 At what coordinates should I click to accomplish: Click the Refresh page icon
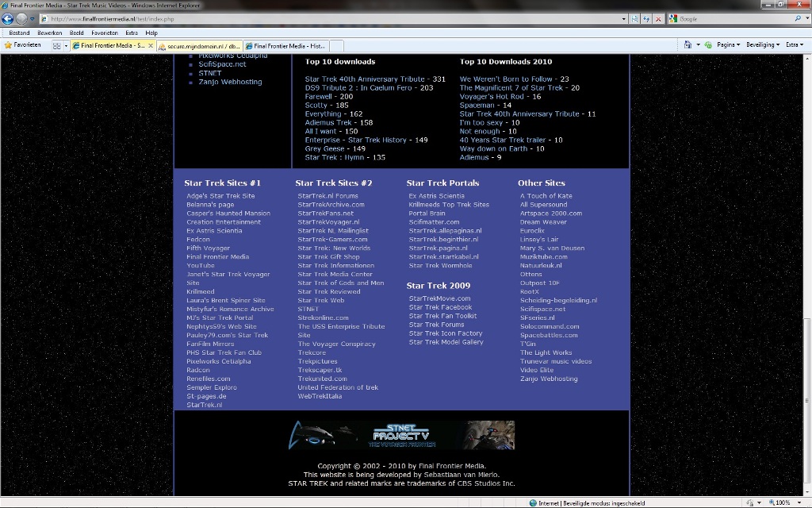point(646,19)
